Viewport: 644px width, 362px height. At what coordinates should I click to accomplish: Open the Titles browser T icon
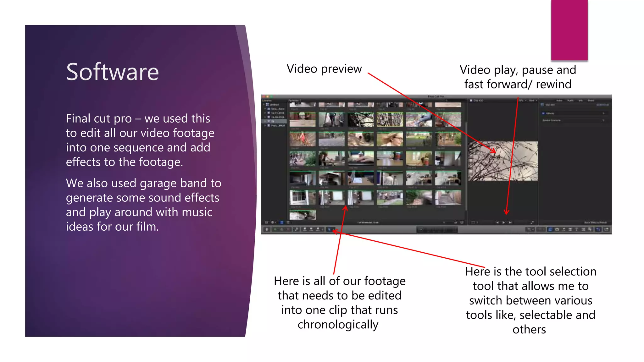(x=577, y=229)
